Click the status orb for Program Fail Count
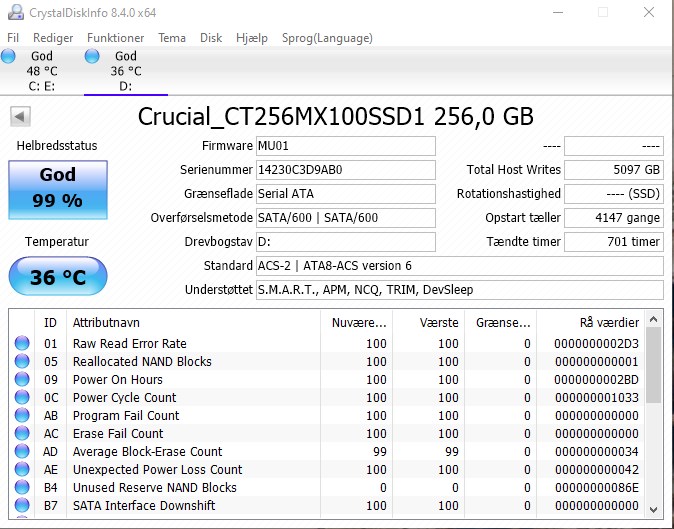This screenshot has width=674, height=529. coord(22,416)
